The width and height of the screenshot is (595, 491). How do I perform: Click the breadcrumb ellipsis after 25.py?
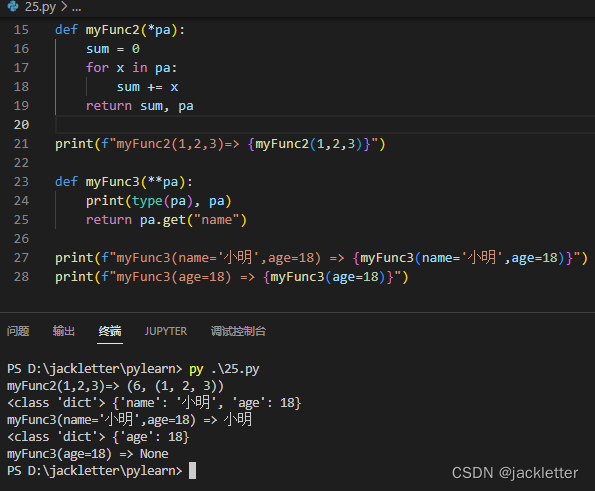tap(77, 7)
